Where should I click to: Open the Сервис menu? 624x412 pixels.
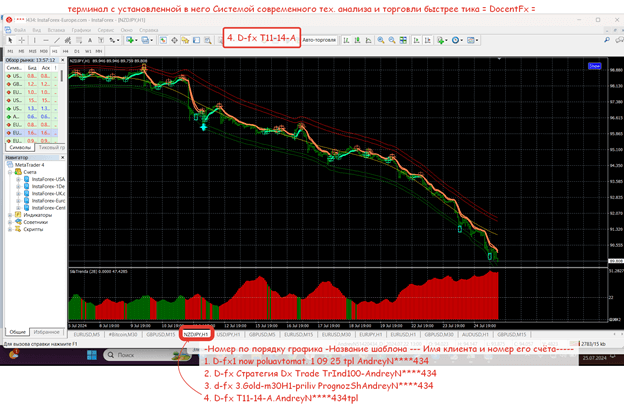tap(106, 30)
